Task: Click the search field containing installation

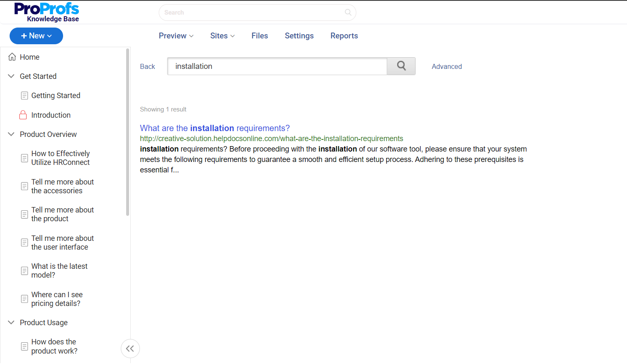Action: click(277, 66)
